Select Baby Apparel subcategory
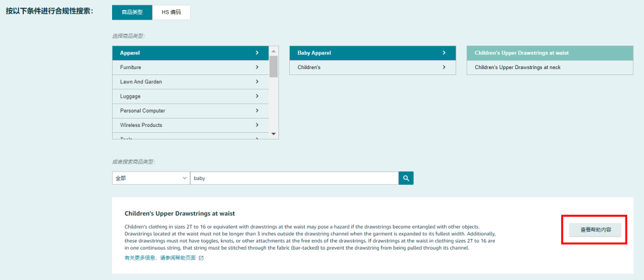The image size is (644, 280). click(373, 53)
